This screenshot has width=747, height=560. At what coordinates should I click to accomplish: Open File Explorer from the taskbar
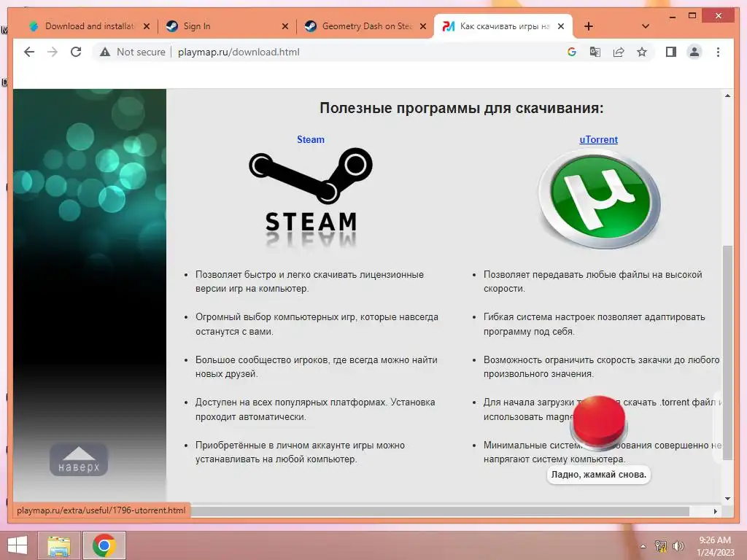point(58,545)
